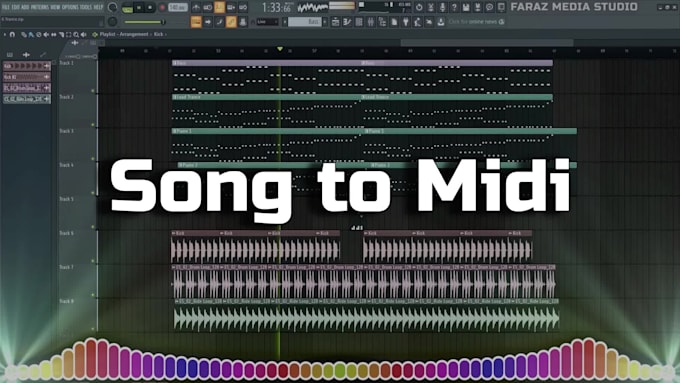680x383 pixels.
Task: Select the playlist draw pencil tool
Action: click(24, 34)
